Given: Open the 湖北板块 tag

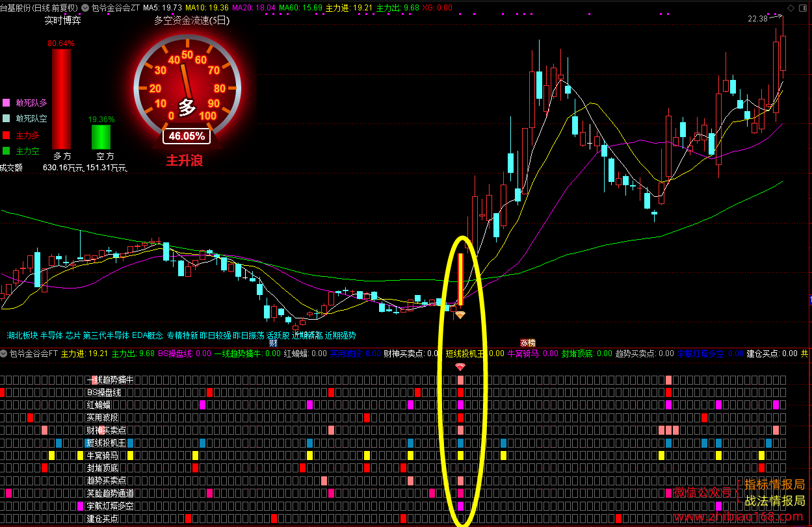Looking at the screenshot, I should click(x=22, y=335).
